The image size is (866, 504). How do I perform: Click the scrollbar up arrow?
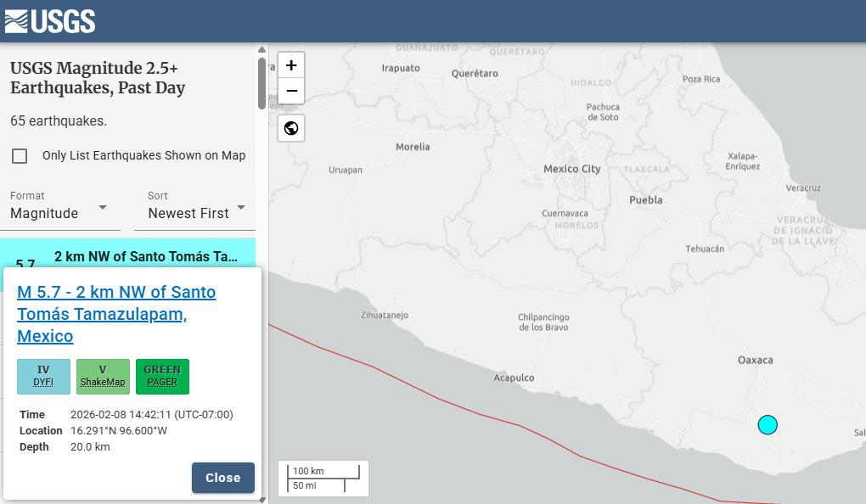click(261, 50)
